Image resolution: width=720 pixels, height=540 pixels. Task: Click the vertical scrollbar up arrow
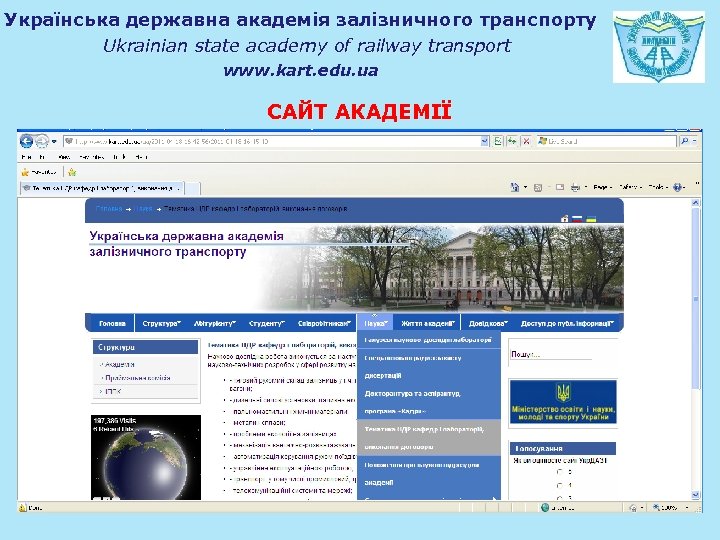point(696,203)
